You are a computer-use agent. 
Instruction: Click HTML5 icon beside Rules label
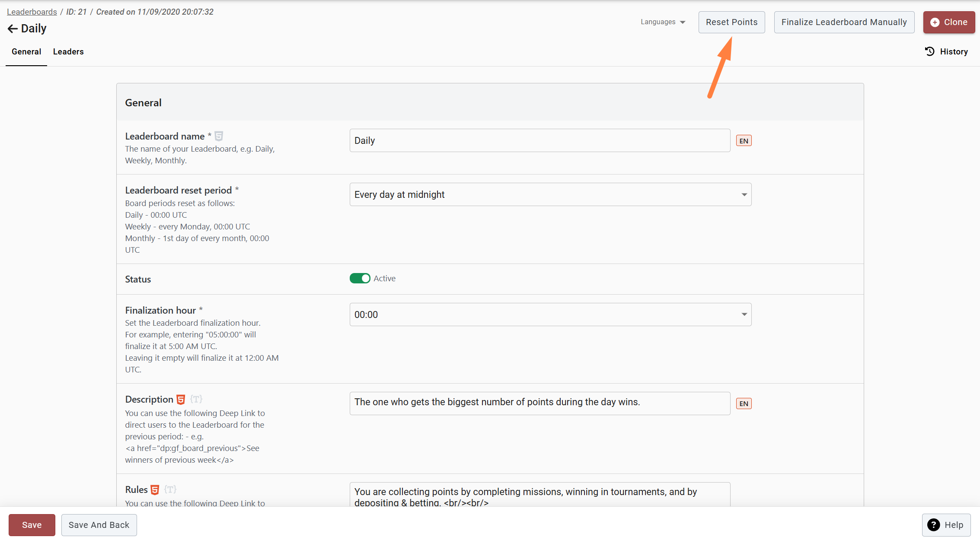click(x=155, y=490)
